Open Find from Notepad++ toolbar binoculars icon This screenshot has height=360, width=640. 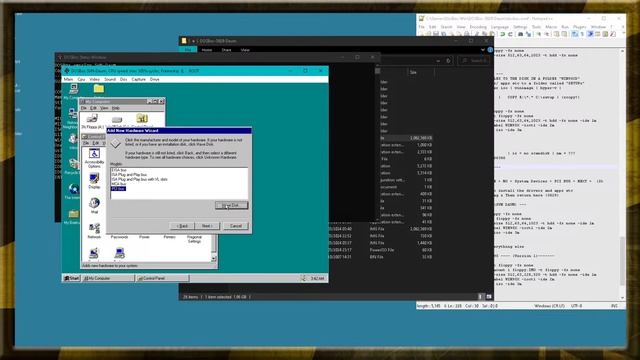click(520, 34)
